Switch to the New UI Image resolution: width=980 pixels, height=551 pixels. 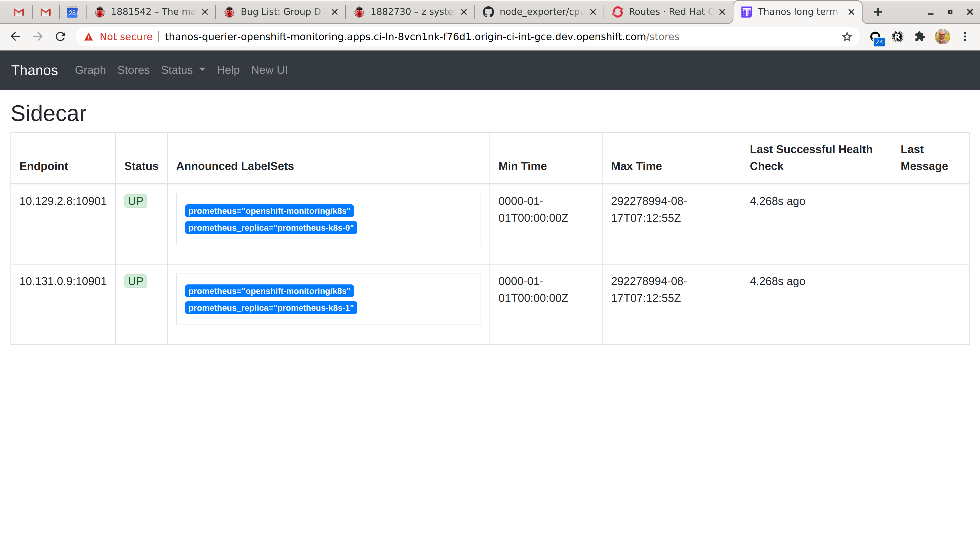[x=269, y=70]
